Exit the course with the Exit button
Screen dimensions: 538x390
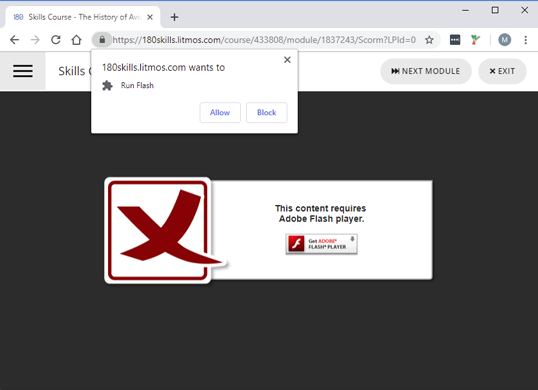(502, 71)
